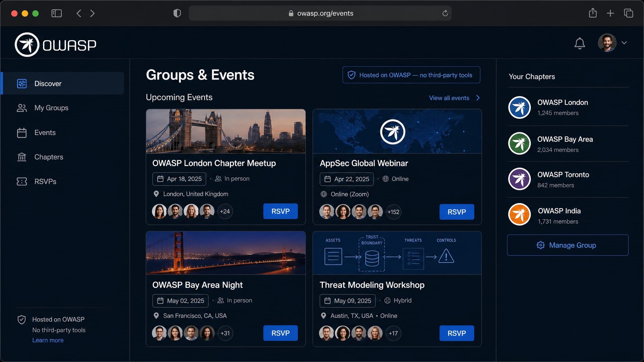
Task: RSVP to AppSec Global Webinar
Action: pos(457,212)
